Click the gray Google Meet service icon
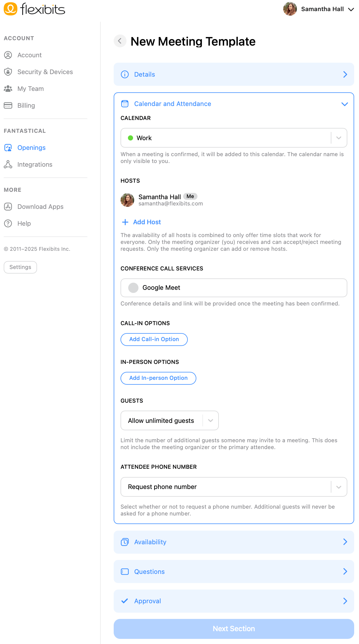Screen dimensions: 359x644 click(x=133, y=288)
